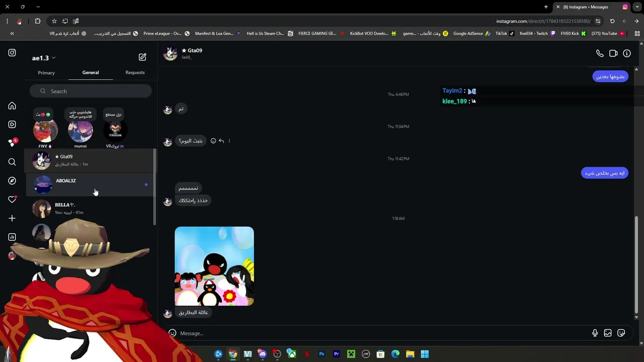Open Search magnifier in the Instagram sidebar
Image resolution: width=644 pixels, height=362 pixels.
[12, 162]
